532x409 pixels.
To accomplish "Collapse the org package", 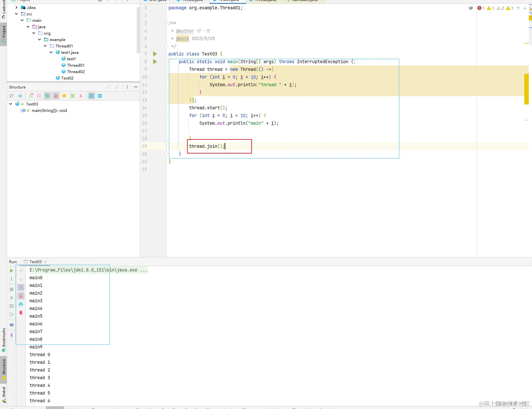I will click(34, 33).
